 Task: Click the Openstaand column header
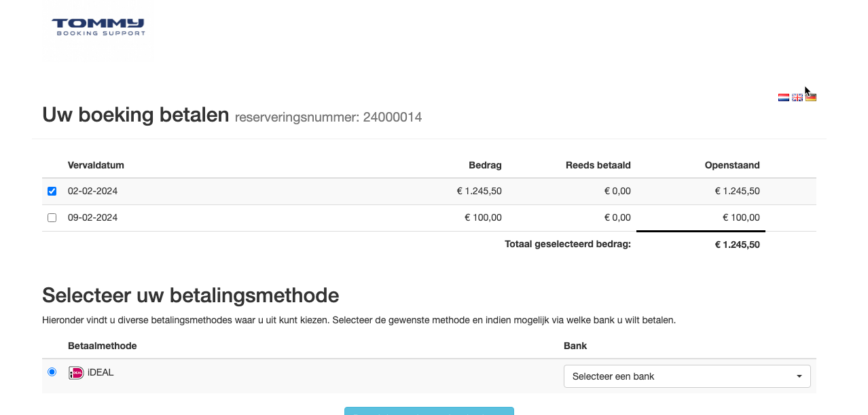[732, 165]
